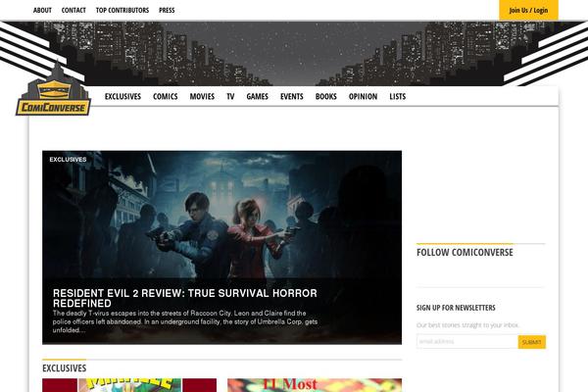Open the first Exclusives article thumbnail
This screenshot has width=588, height=392.
click(x=129, y=385)
